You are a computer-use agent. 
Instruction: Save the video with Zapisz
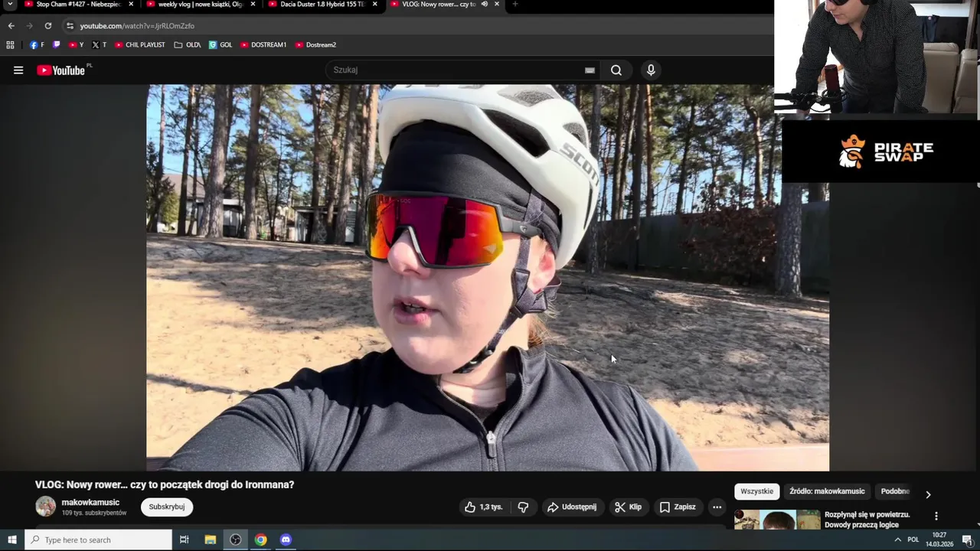pos(678,507)
